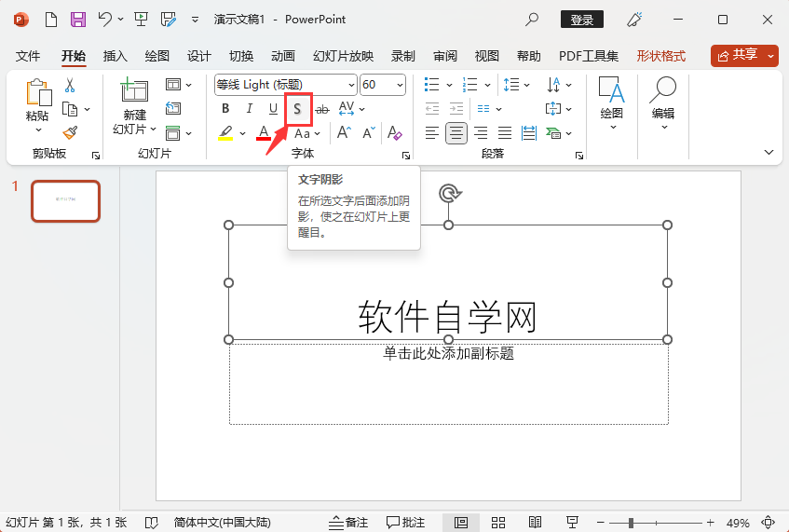789x532 pixels.
Task: Click the 登录 sign-in button
Action: [581, 20]
